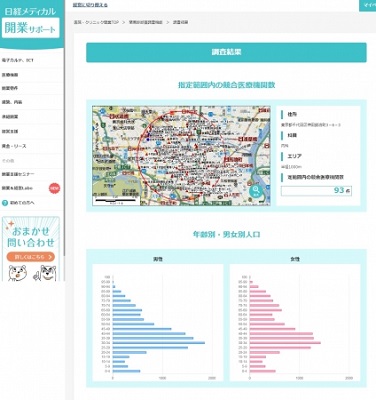The width and height of the screenshot is (376, 400).
Task: Go to the first breadcrumb TOP link
Action: [96, 22]
